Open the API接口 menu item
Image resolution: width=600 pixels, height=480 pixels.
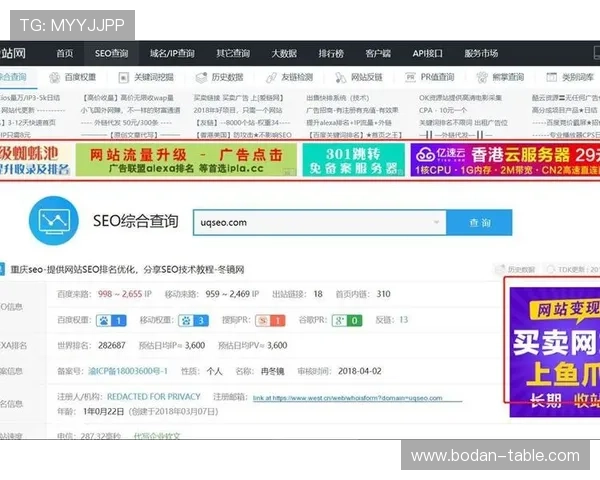point(427,53)
